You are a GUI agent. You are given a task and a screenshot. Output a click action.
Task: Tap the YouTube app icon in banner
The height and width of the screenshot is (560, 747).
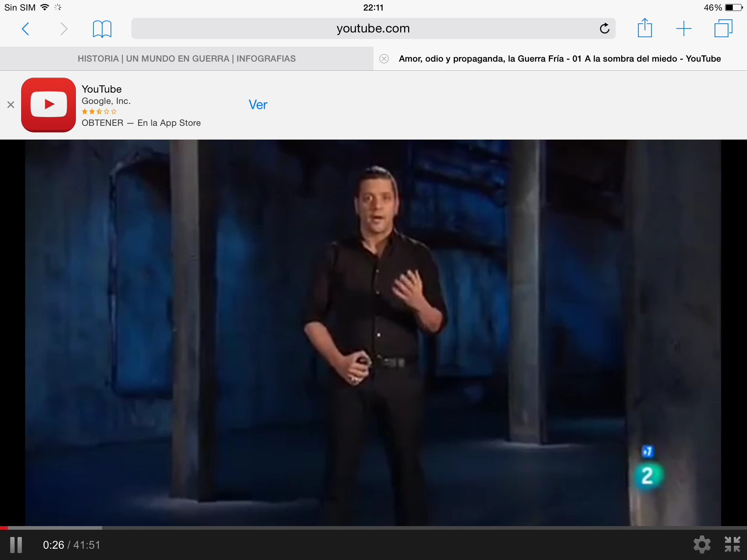49,105
